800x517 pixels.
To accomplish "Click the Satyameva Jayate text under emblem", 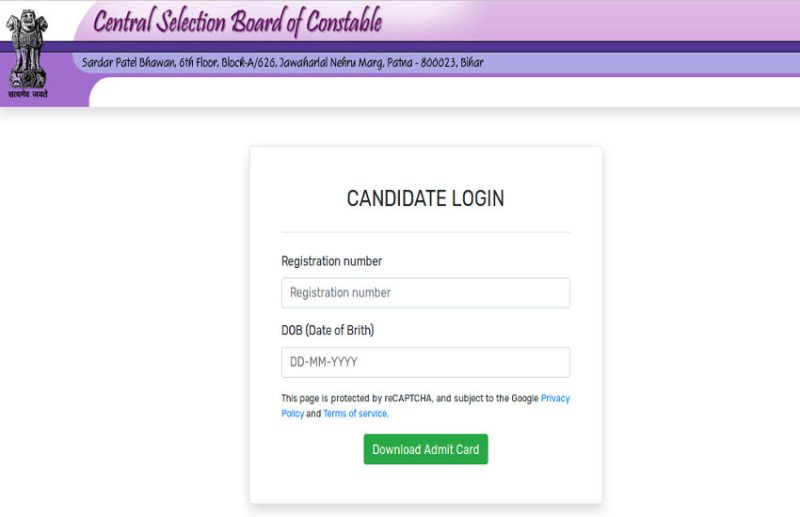I will pos(27,94).
